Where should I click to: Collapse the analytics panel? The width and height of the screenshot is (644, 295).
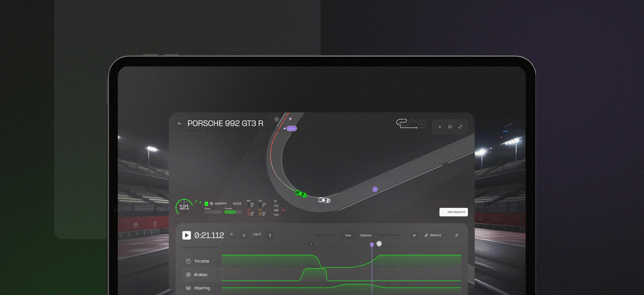[457, 235]
